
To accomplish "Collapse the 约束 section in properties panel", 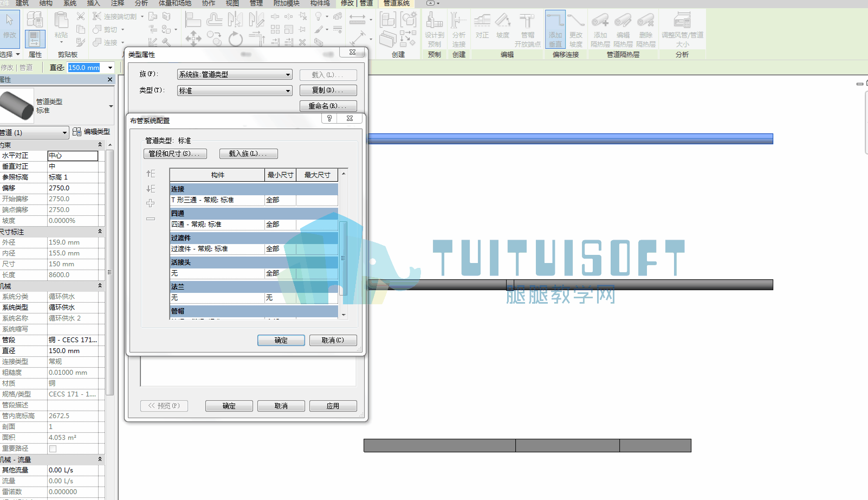I will pos(100,145).
